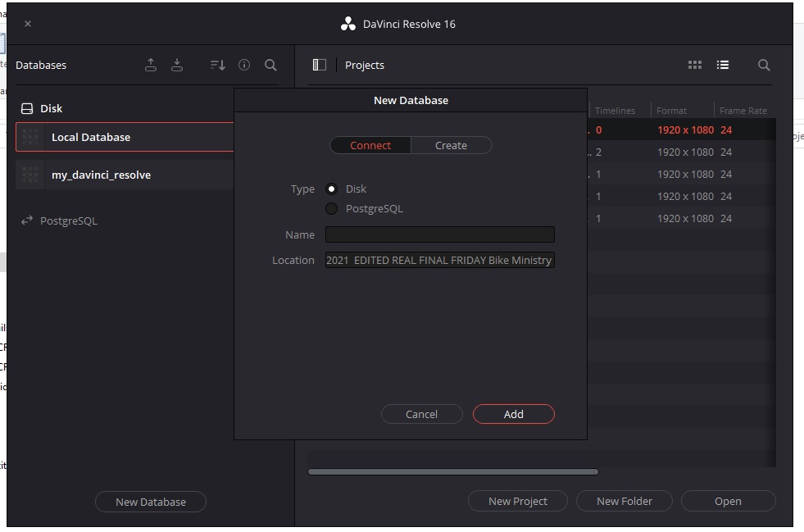Click the Disk section header
804x532 pixels.
(x=52, y=108)
